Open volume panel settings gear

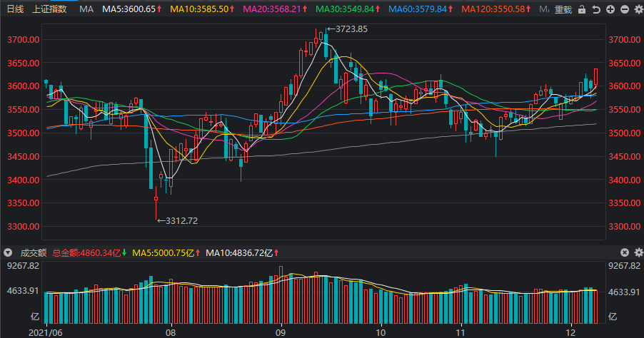(x=638, y=252)
